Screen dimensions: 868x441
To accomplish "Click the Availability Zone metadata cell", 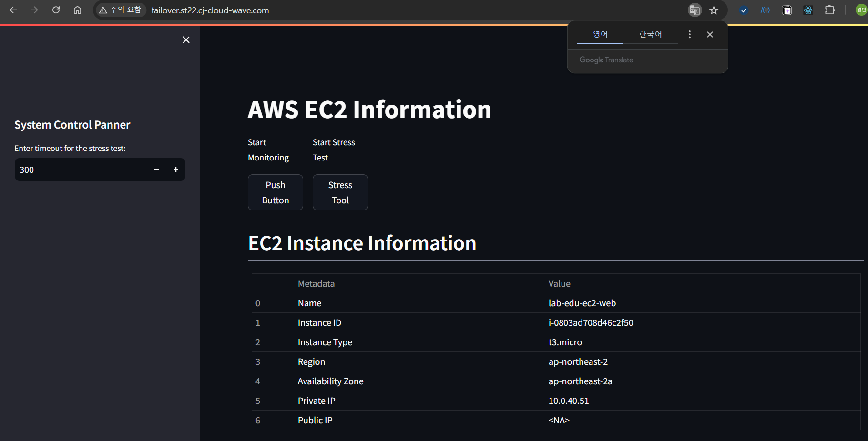I will click(419, 381).
